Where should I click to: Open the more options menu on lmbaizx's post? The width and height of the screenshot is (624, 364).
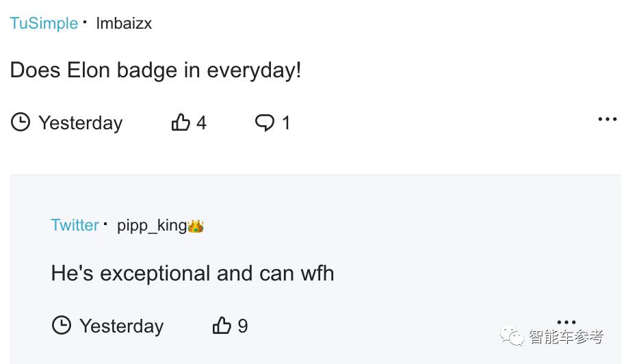(x=607, y=119)
